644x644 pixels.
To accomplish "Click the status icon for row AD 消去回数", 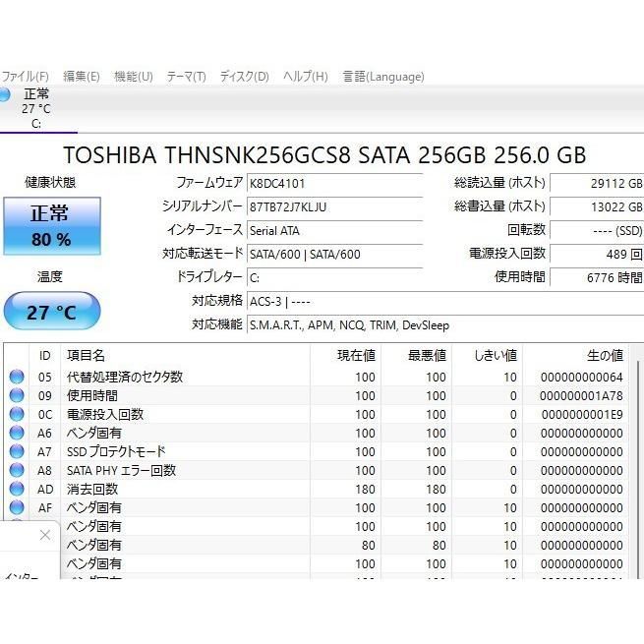I will tap(17, 489).
